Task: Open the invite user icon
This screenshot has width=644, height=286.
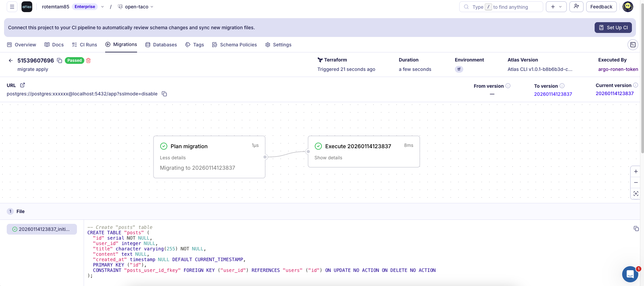Action: [x=576, y=7]
